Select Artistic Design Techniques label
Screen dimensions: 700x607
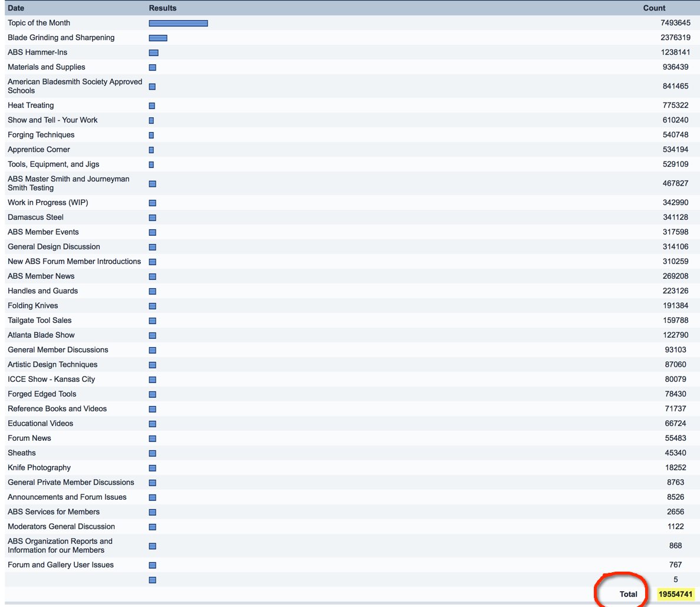[x=52, y=364]
